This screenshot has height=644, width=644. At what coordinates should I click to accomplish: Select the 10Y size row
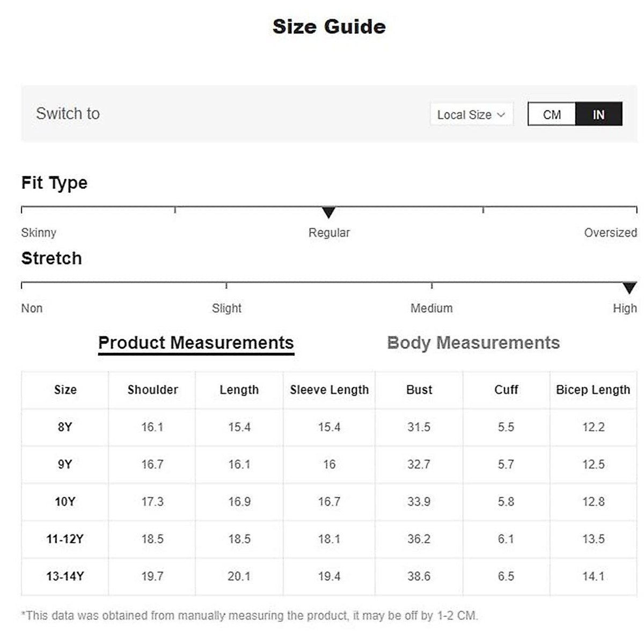coord(65,502)
